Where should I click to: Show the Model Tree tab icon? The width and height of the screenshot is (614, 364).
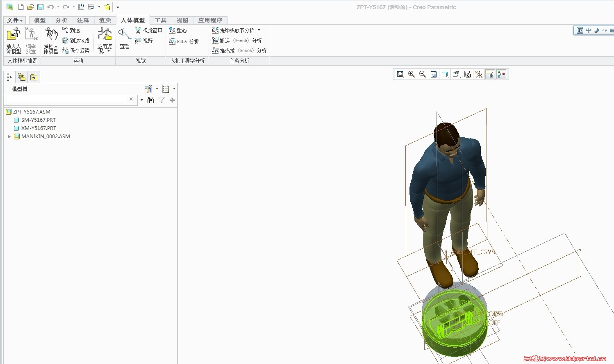coord(9,77)
